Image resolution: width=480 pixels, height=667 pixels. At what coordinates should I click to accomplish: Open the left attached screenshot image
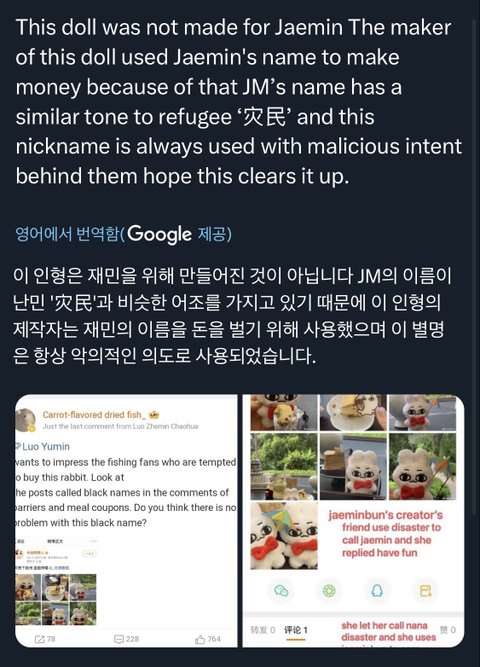(126, 521)
